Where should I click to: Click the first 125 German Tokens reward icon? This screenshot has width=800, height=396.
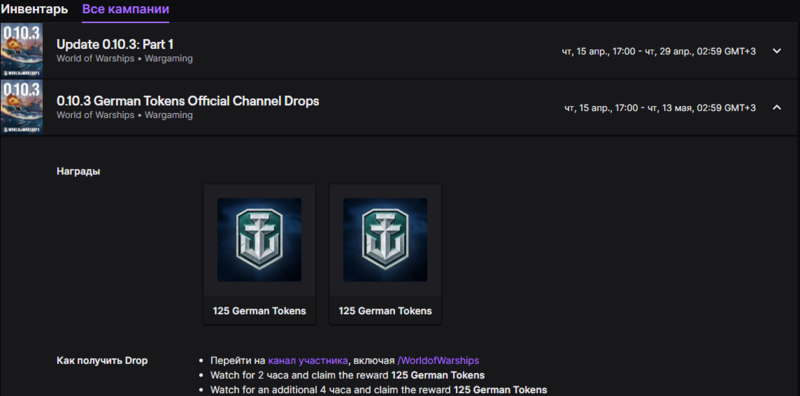coord(259,240)
